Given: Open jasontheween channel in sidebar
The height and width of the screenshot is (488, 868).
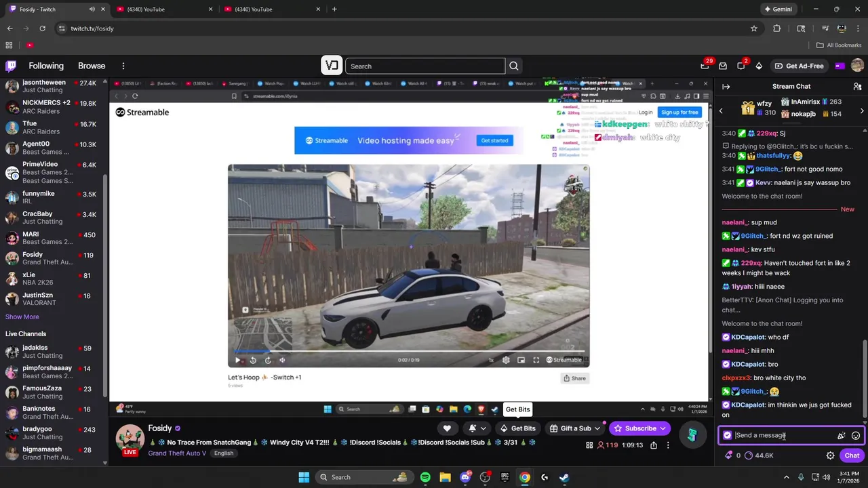Looking at the screenshot, I should (x=52, y=86).
